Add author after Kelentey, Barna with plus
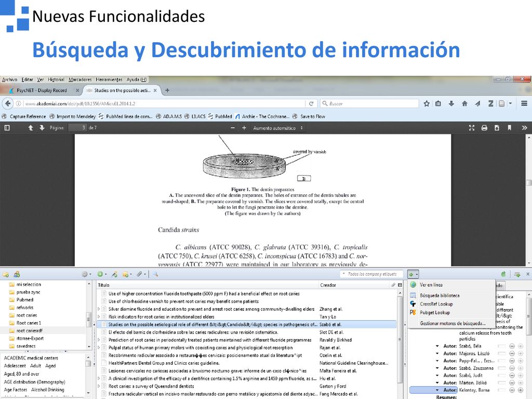This screenshot has height=399, width=532. [x=520, y=390]
